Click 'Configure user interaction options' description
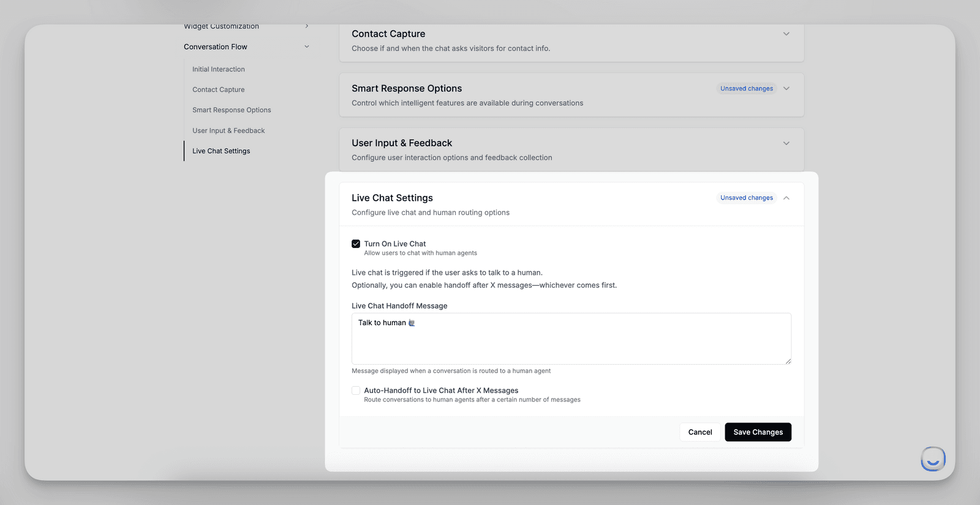Screen dimensions: 980x505 click(x=452, y=157)
